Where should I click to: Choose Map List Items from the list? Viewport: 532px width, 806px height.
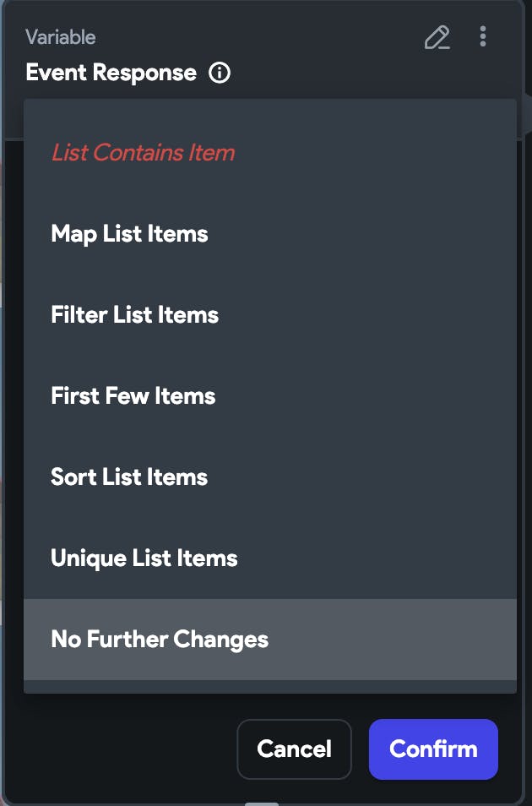129,234
